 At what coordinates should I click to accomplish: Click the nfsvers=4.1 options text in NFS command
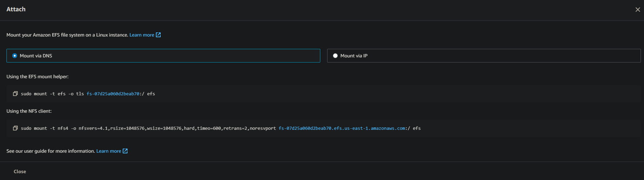click(177, 128)
